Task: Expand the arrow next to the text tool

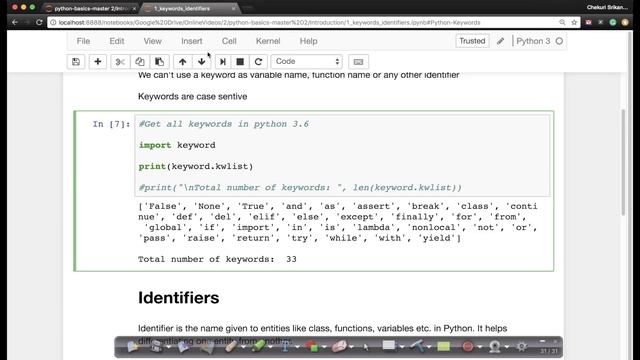Action: (x=297, y=347)
